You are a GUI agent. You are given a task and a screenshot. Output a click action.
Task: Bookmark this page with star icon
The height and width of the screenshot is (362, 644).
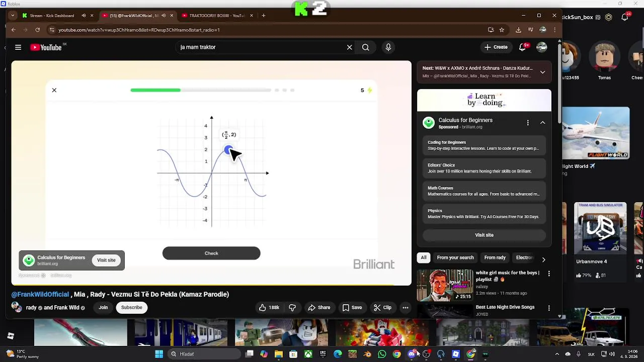coord(502,30)
